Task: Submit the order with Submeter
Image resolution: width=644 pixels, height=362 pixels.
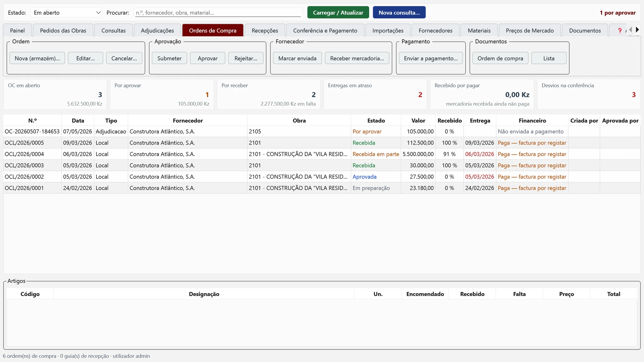Action: click(169, 58)
